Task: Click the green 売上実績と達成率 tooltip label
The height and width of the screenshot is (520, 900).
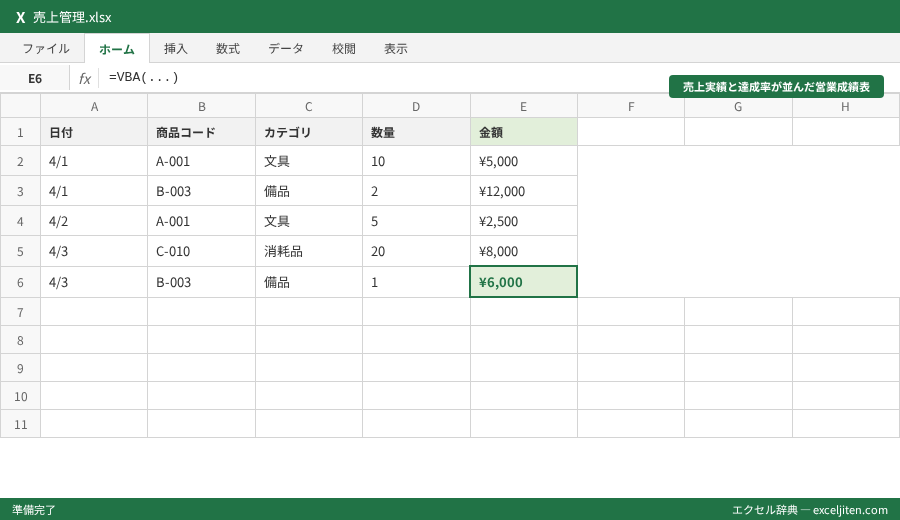Action: pos(776,87)
